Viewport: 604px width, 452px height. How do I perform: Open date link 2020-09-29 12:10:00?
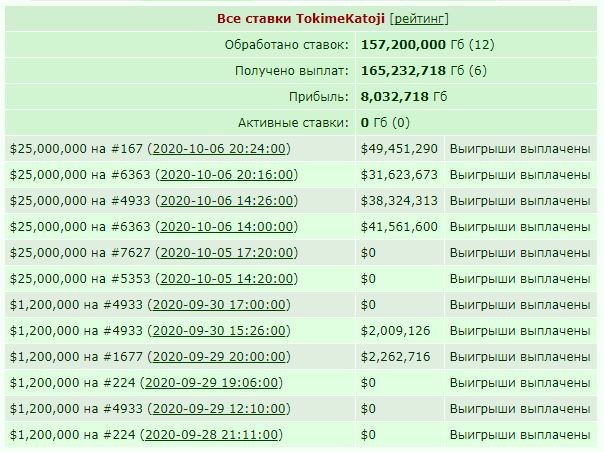coord(219,408)
